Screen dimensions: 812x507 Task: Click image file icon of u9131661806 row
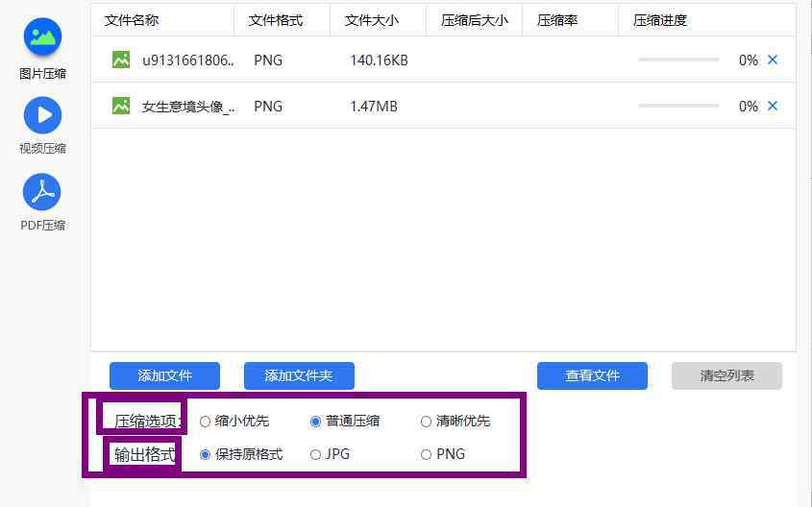pos(121,60)
